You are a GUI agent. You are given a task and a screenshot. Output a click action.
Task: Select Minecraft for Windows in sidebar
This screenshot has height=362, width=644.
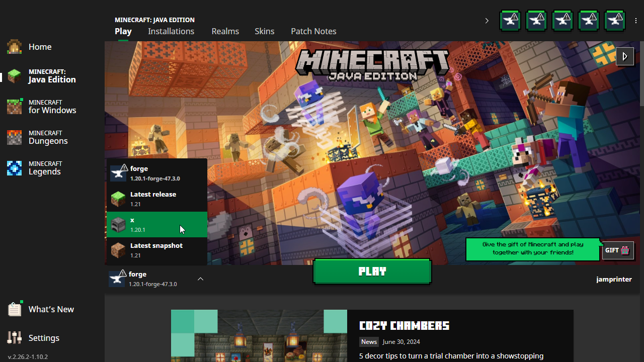[x=52, y=107]
